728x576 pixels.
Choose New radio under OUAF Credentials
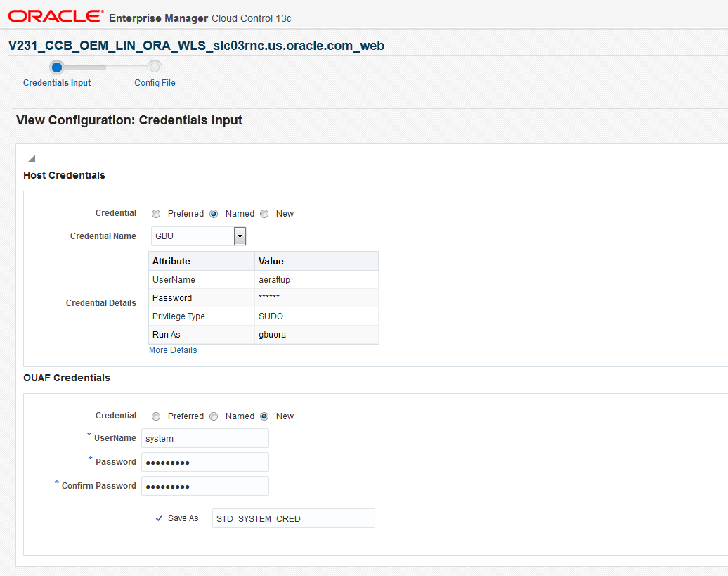pos(264,416)
